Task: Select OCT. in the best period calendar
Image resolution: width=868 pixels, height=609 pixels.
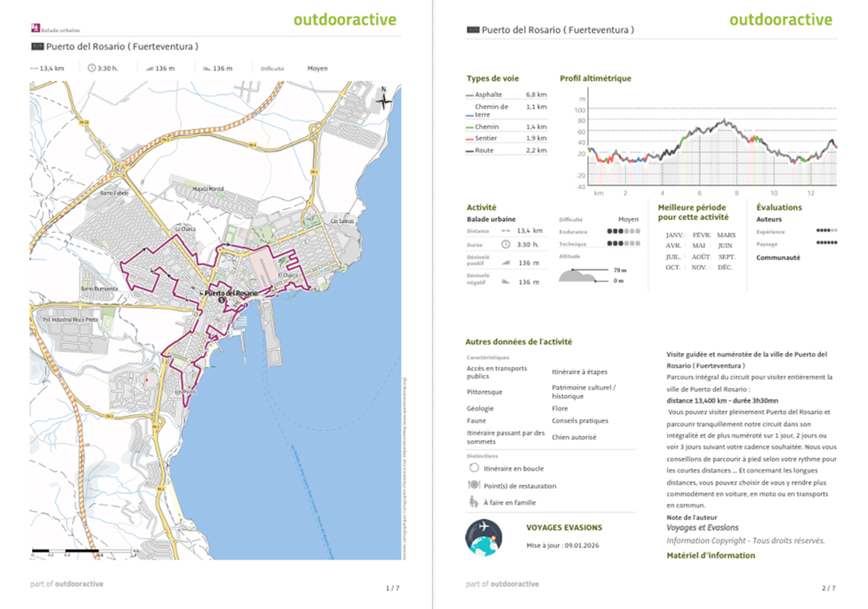Action: click(672, 267)
